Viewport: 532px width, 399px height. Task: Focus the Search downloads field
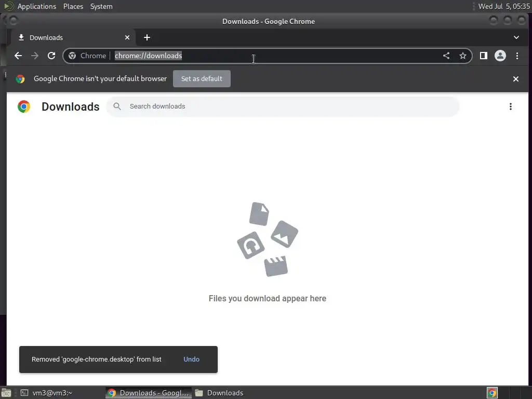[x=283, y=107]
